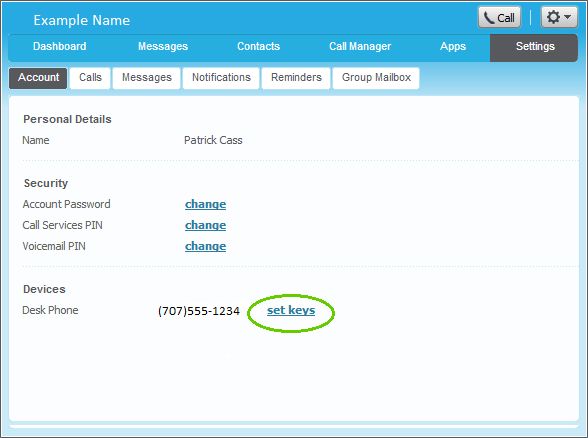Click the set keys link
The image size is (588, 438).
click(x=291, y=310)
